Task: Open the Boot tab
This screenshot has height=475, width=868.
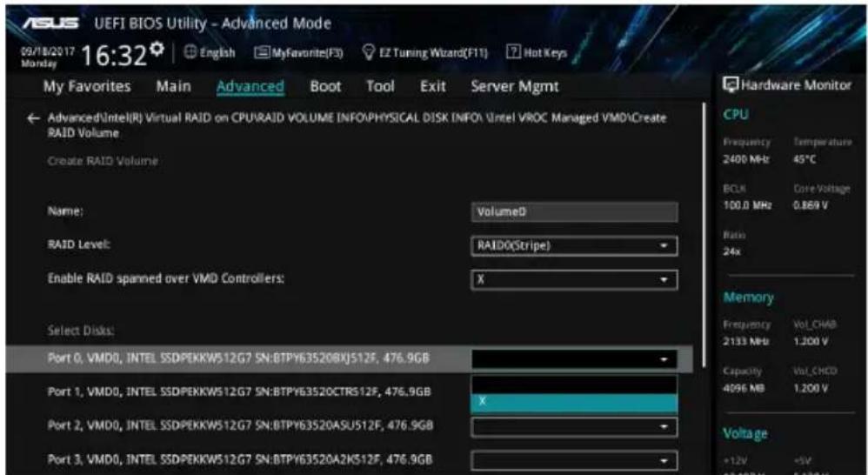Action: pos(325,86)
